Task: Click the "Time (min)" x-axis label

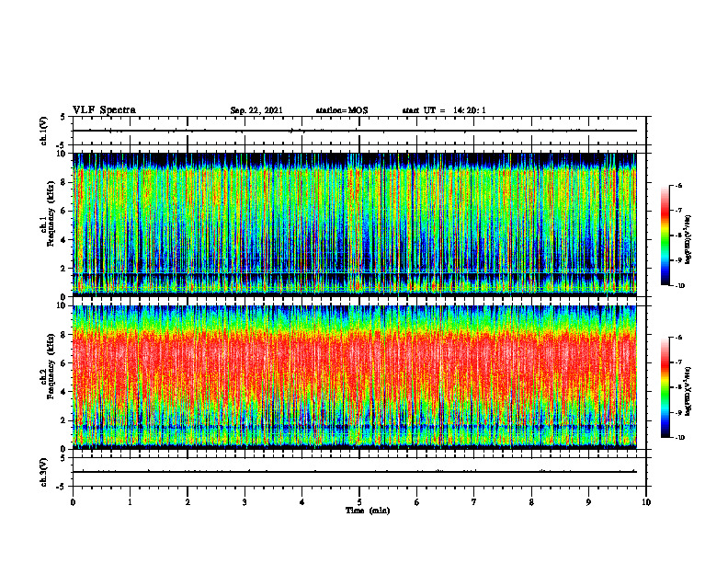Action: pos(368,511)
